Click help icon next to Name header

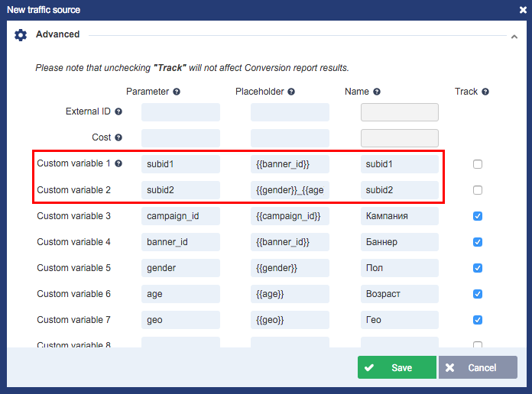[x=377, y=92]
